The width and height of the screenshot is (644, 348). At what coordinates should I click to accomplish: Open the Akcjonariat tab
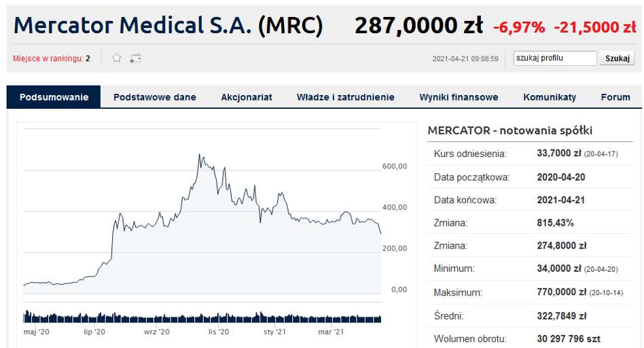tap(247, 97)
